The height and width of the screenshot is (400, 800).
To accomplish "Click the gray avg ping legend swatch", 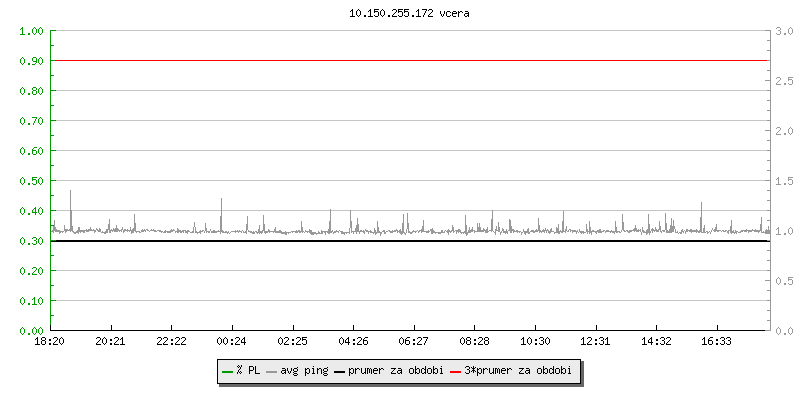I will click(272, 371).
